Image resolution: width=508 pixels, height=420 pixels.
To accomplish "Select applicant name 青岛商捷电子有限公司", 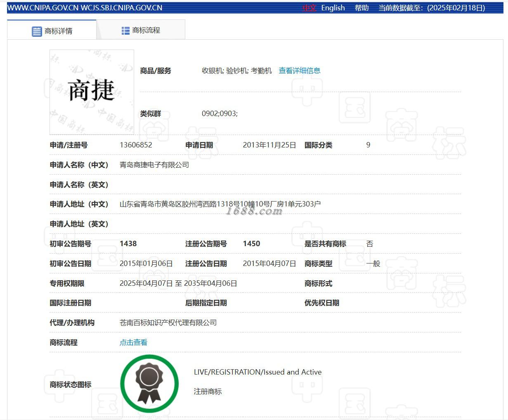I will click(154, 165).
